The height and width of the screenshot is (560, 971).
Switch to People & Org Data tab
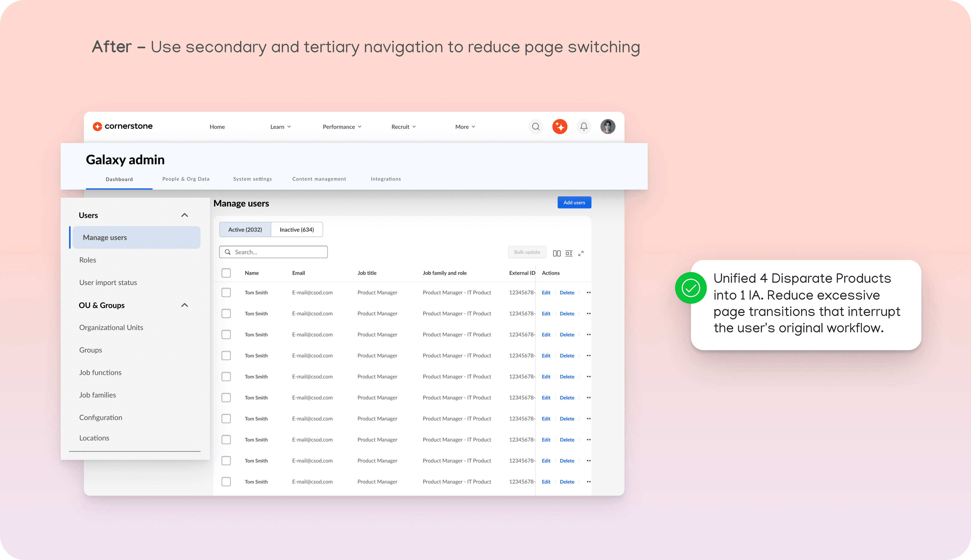point(186,179)
